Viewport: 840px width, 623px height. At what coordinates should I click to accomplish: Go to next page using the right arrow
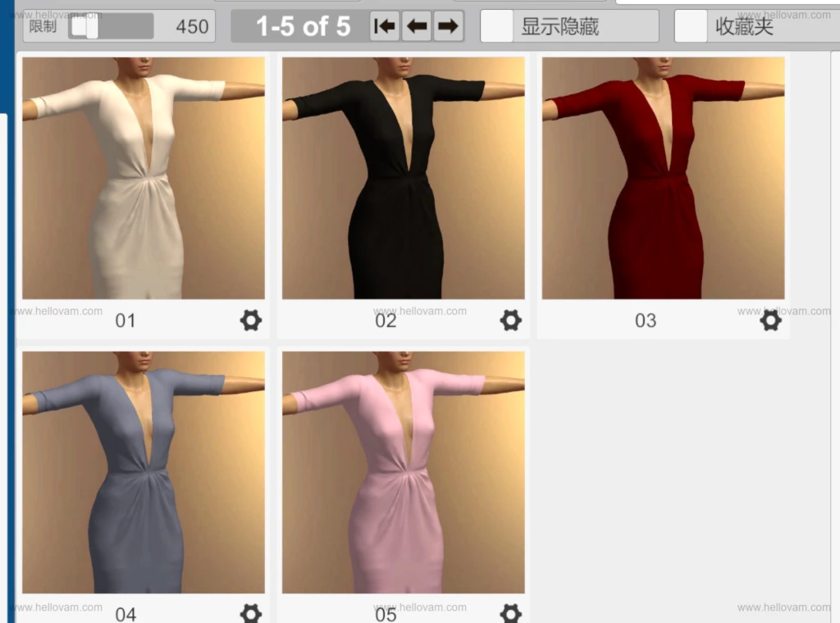pyautogui.click(x=449, y=25)
